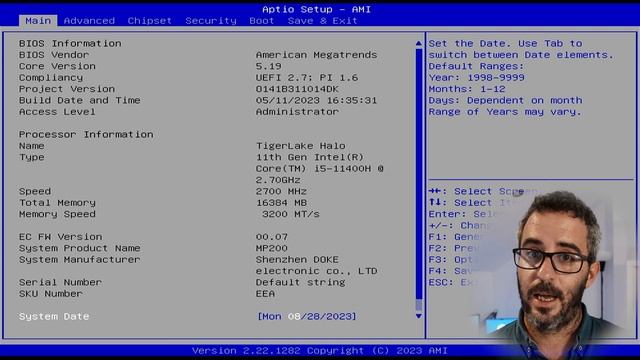Go to the Security tab
Viewport: 640px width, 360px height.
[211, 21]
